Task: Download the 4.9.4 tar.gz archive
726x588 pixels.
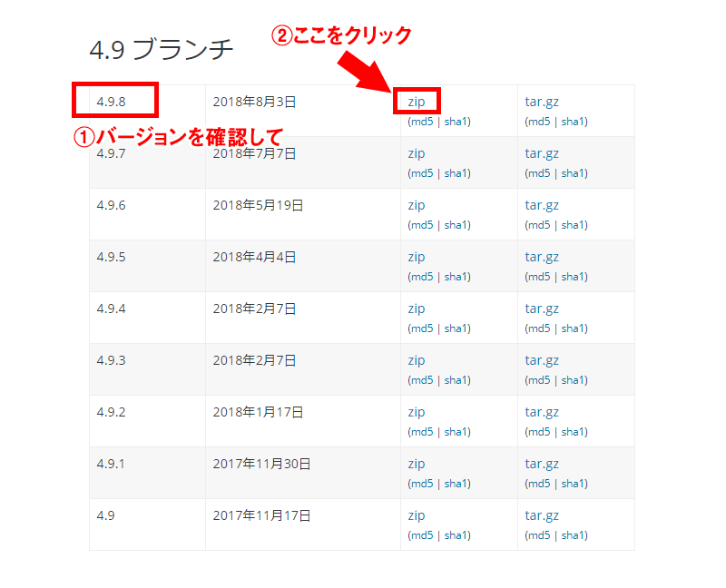Action: 542,309
